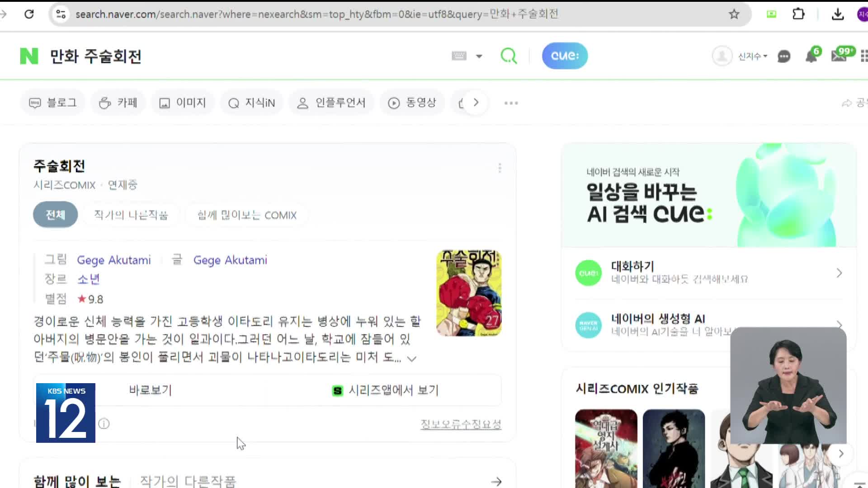This screenshot has width=868, height=488.
Task: Switch to the 블로그 tab
Action: click(x=53, y=103)
